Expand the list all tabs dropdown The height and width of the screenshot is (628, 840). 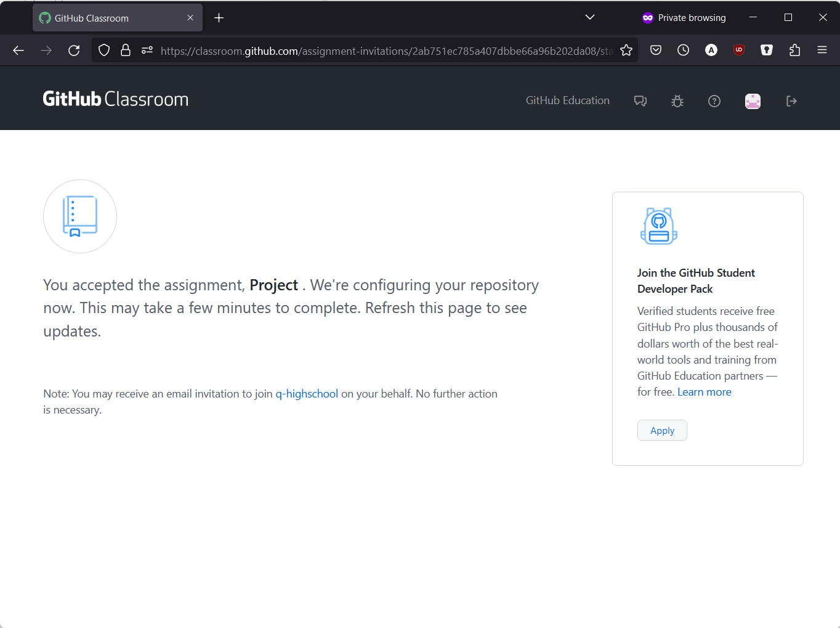click(589, 17)
